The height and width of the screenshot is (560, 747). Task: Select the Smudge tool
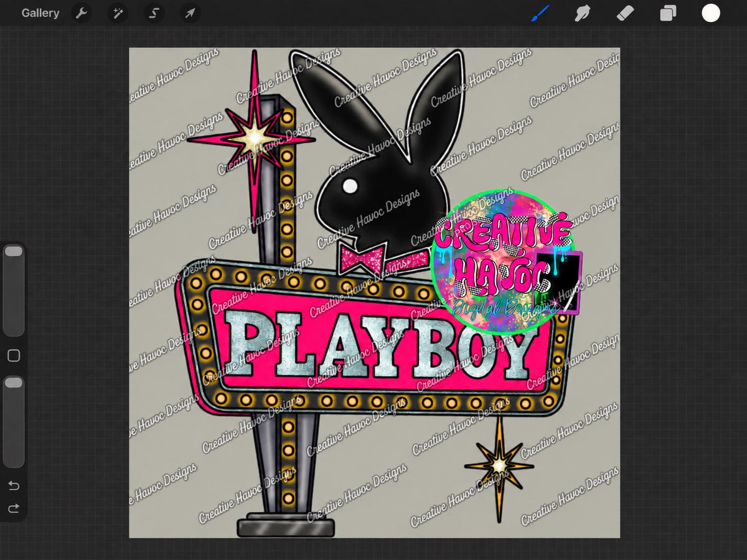583,13
